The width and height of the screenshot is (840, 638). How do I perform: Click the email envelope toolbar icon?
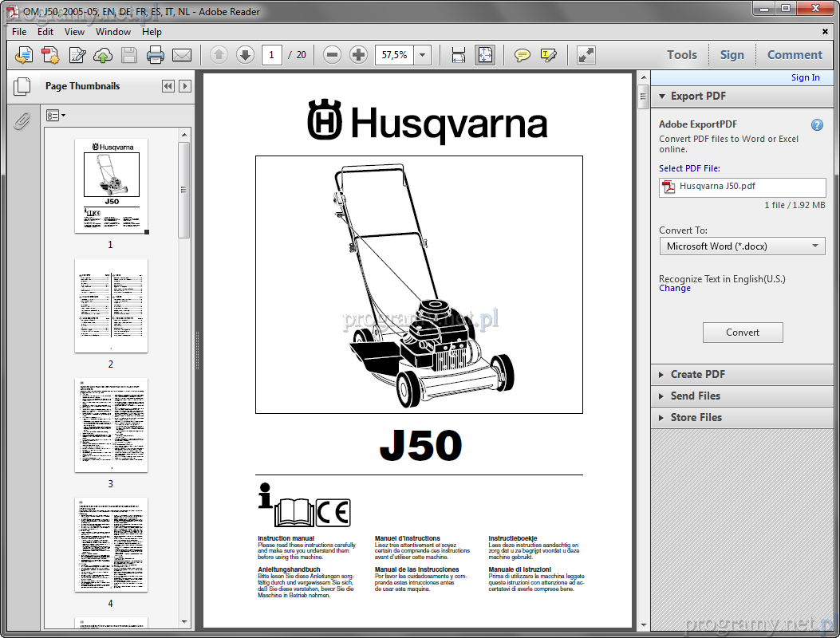tap(182, 55)
